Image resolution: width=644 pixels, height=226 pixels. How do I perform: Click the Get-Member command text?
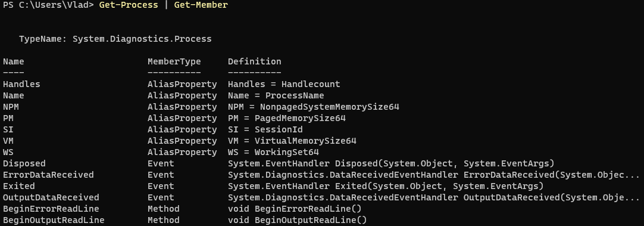(201, 5)
